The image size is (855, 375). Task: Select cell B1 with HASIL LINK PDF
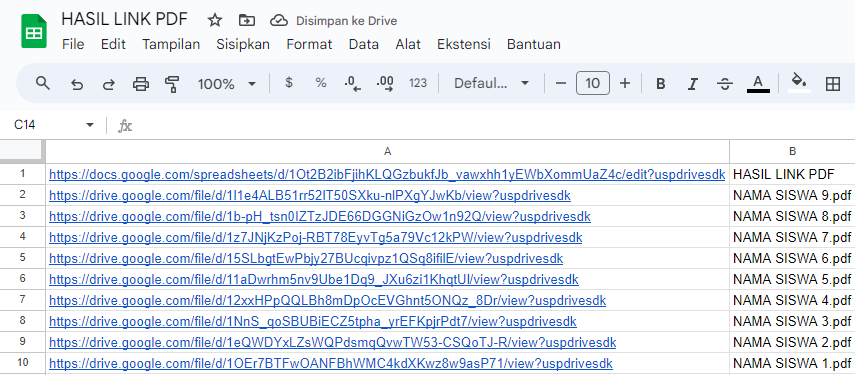[792, 174]
